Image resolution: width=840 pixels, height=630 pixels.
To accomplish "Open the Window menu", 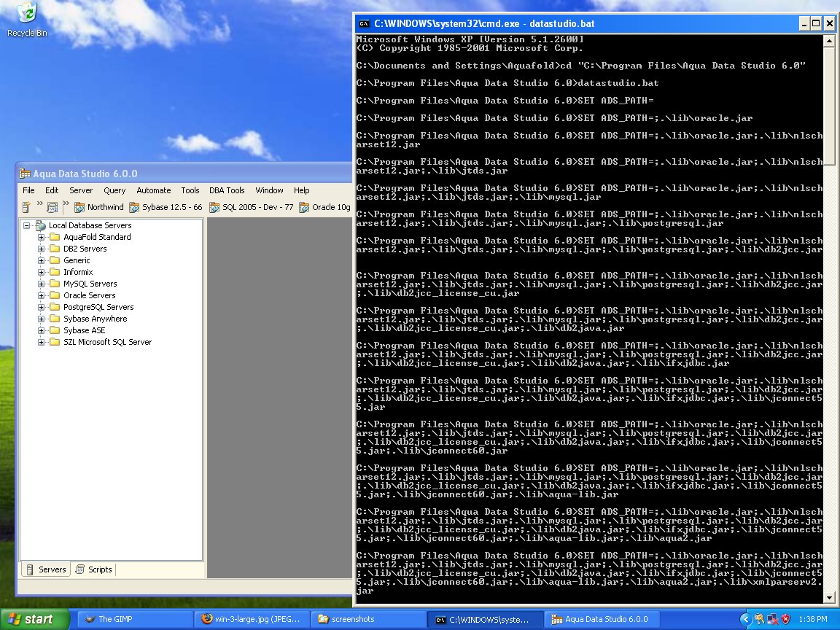I will coord(270,190).
